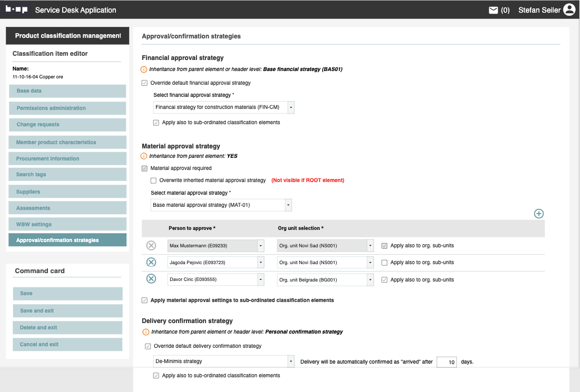The width and height of the screenshot is (580, 392).
Task: Click the Save button
Action: point(67,294)
